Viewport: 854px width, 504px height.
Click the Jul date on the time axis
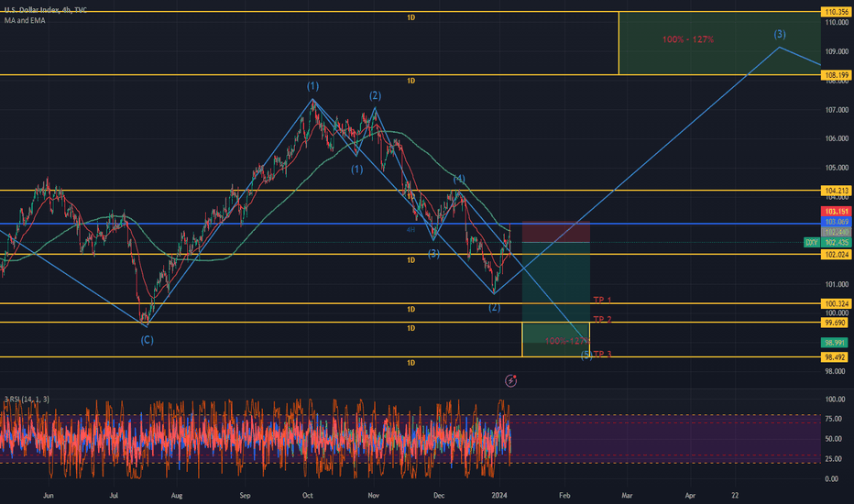click(x=114, y=495)
